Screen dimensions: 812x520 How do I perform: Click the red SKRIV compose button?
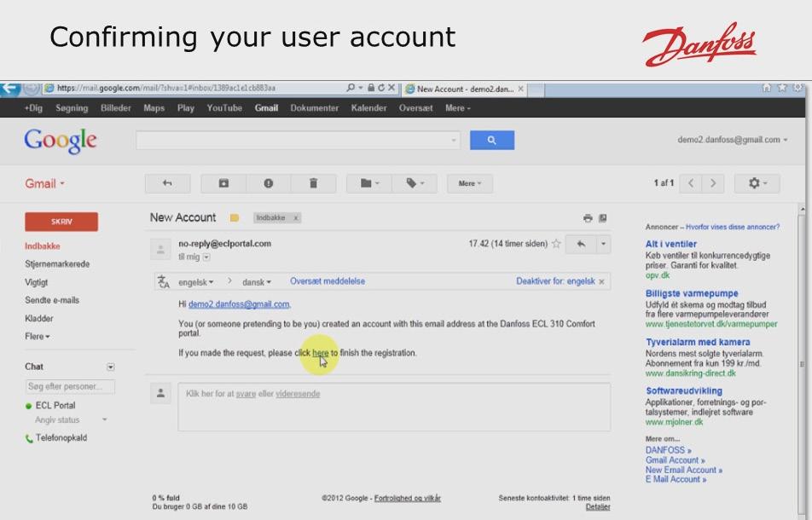coord(61,222)
